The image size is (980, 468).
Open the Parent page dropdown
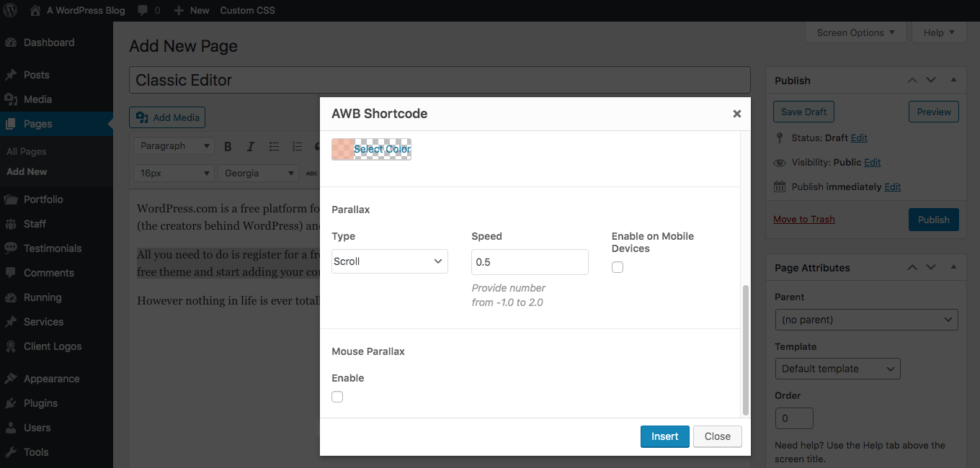[866, 320]
